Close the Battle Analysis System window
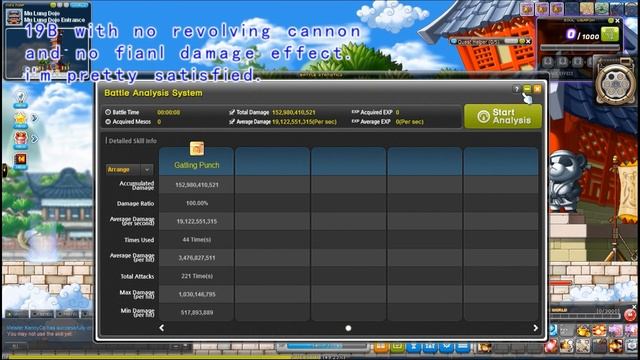The width and height of the screenshot is (640, 360). tap(538, 89)
